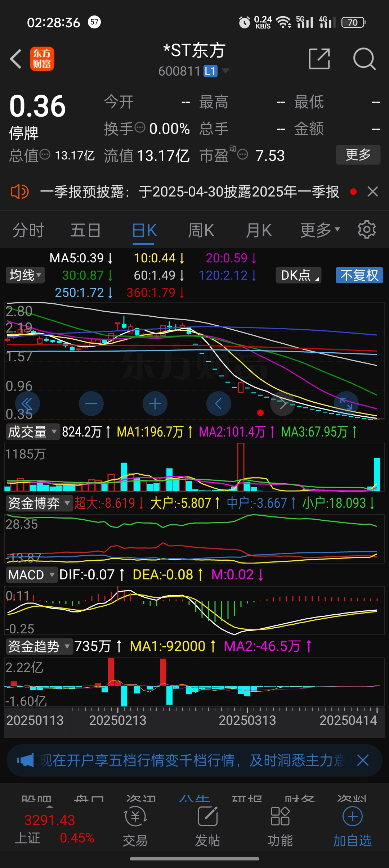Viewport: 389px width, 868px height.
Task: Expand the 更多 chart period dropdown
Action: point(320,230)
